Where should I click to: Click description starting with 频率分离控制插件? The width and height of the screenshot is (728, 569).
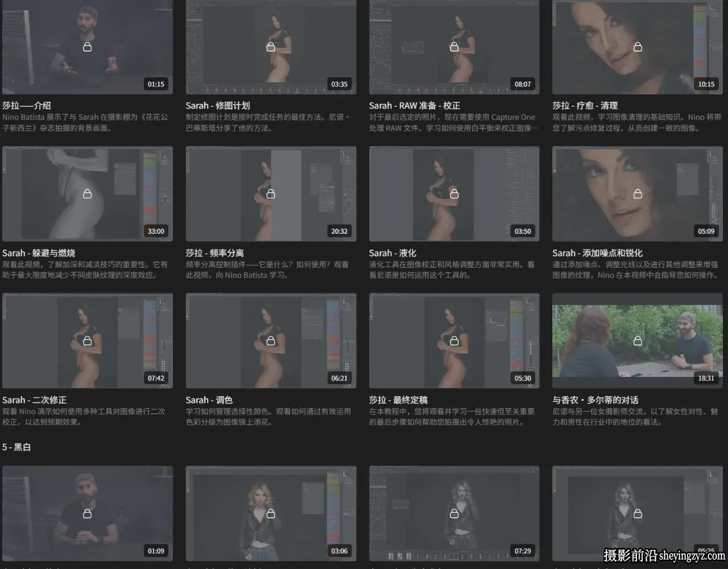coord(268,270)
